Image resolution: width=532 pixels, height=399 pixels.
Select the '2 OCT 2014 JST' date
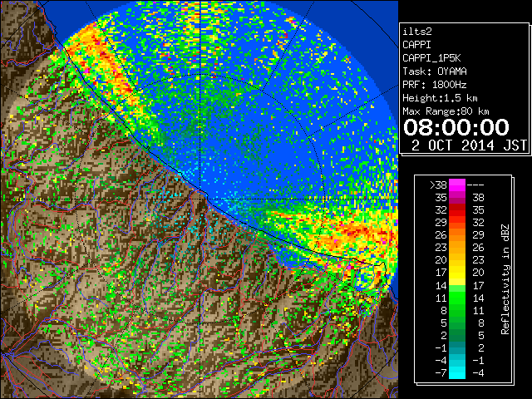pyautogui.click(x=469, y=145)
